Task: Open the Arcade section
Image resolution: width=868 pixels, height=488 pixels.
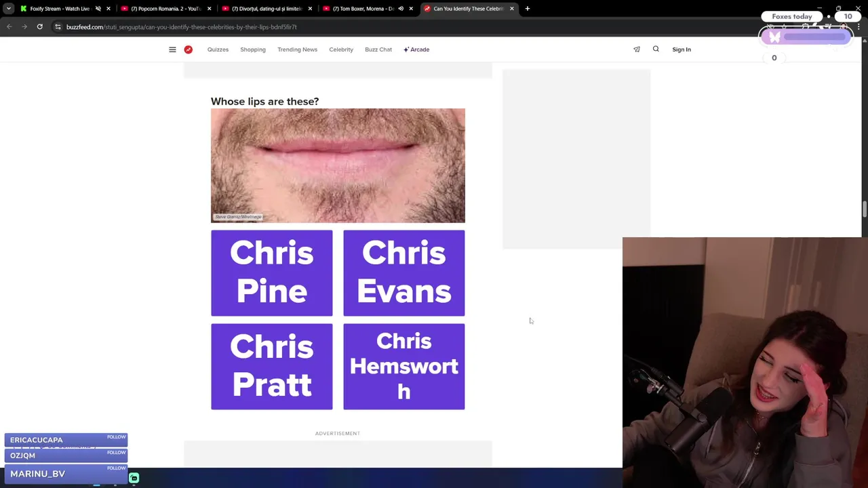Action: [x=416, y=49]
